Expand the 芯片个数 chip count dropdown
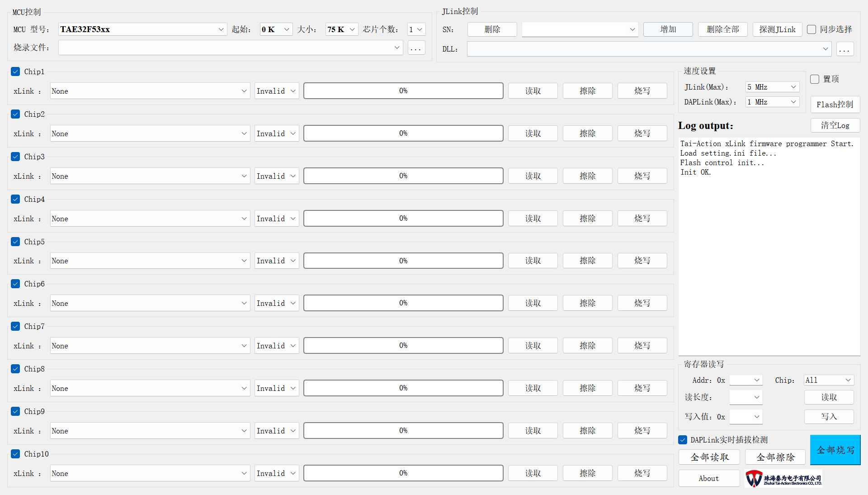 (x=416, y=29)
